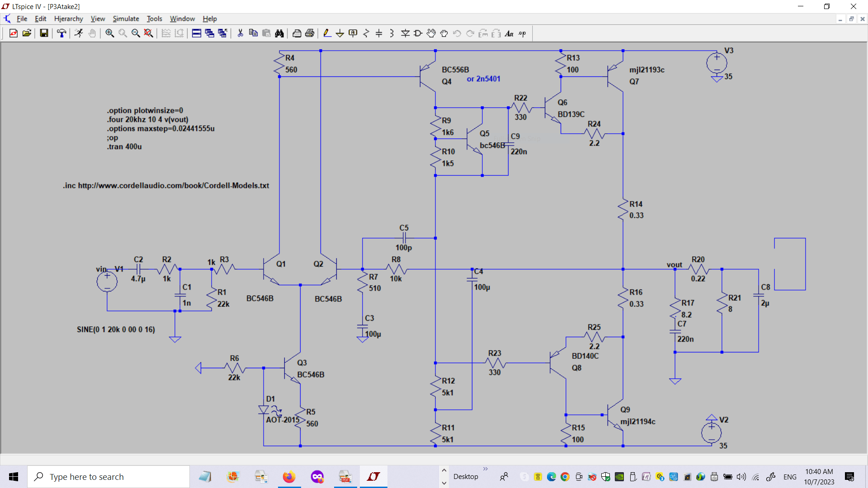
Task: Open the Simulate menu
Action: pyautogui.click(x=126, y=19)
